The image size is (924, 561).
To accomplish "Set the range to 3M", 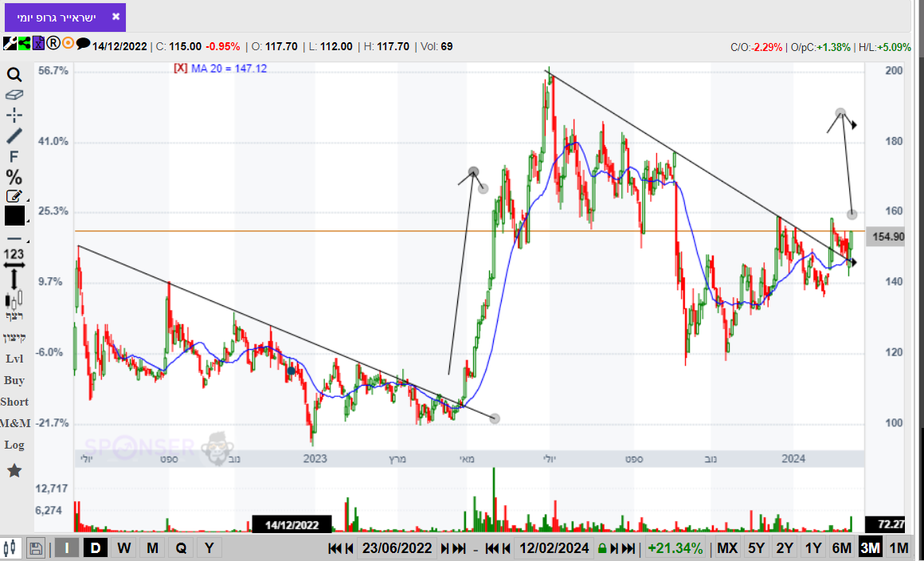I will tap(870, 548).
